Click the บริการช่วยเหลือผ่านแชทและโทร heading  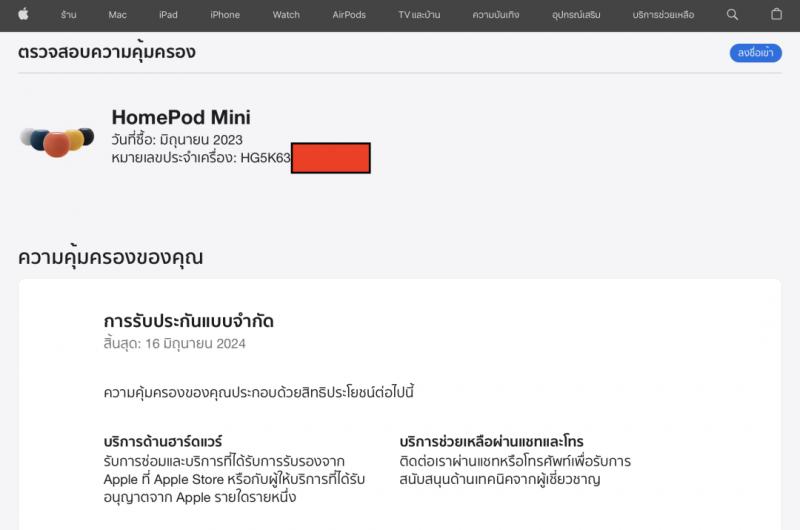[x=491, y=441]
